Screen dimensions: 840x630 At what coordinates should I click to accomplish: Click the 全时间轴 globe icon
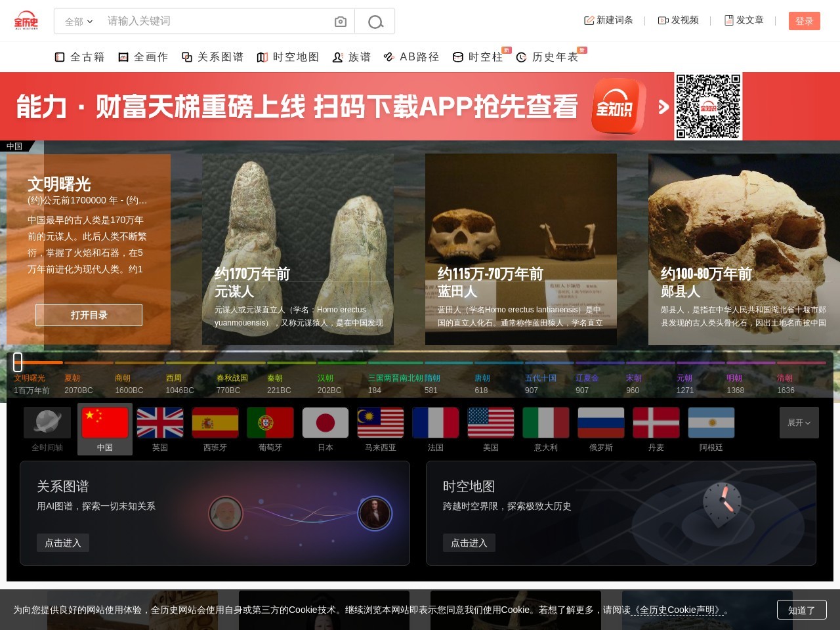click(47, 423)
